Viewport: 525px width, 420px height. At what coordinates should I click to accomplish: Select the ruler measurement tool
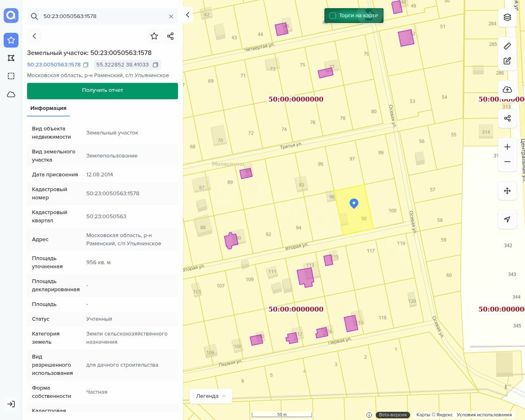507,46
